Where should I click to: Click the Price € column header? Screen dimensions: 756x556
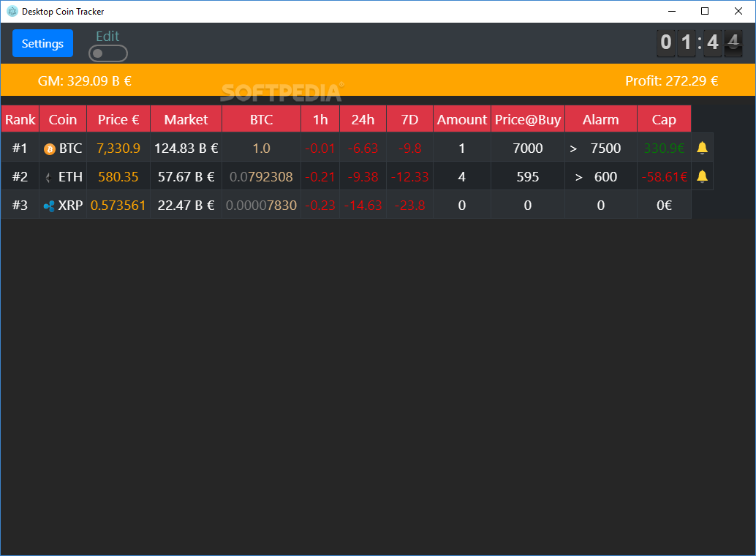(118, 119)
